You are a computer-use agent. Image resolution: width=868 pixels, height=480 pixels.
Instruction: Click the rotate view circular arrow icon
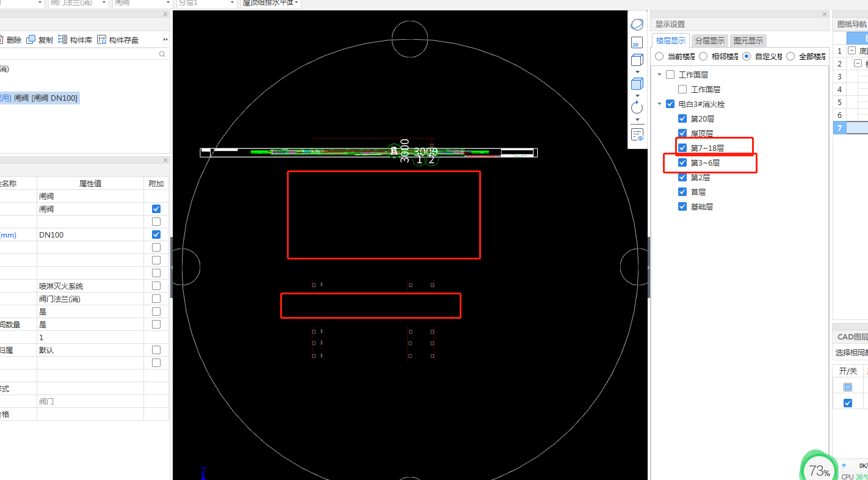(637, 107)
